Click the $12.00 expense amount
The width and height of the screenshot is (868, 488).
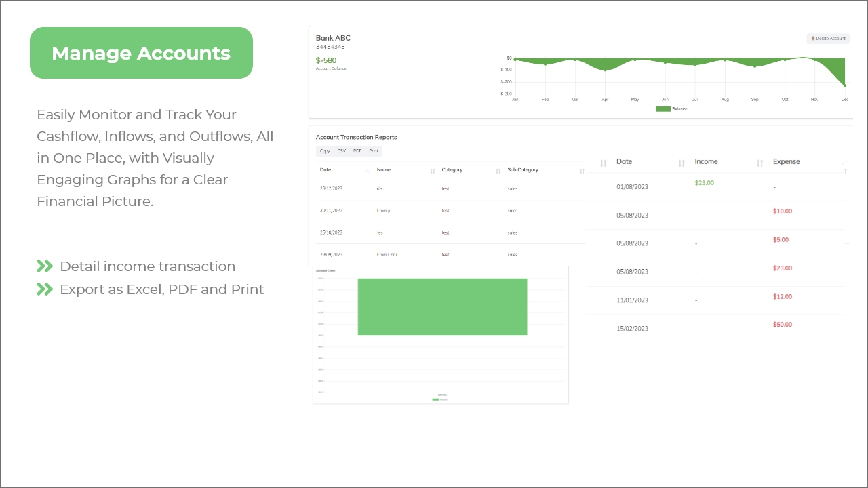click(783, 297)
